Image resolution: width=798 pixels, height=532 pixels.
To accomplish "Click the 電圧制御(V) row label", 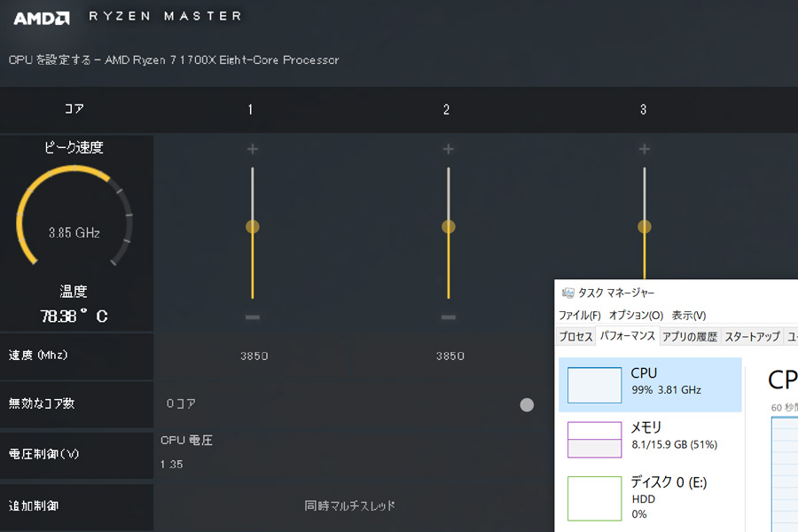I will (43, 454).
